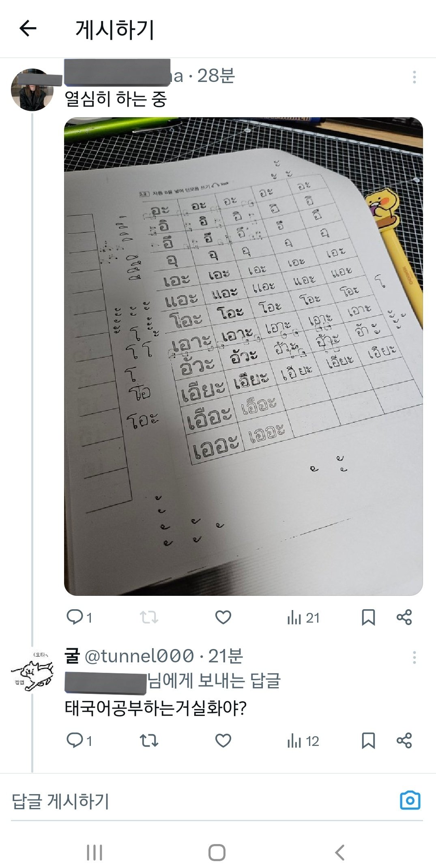Tap the back arrow beside 게시하기

pyautogui.click(x=28, y=29)
